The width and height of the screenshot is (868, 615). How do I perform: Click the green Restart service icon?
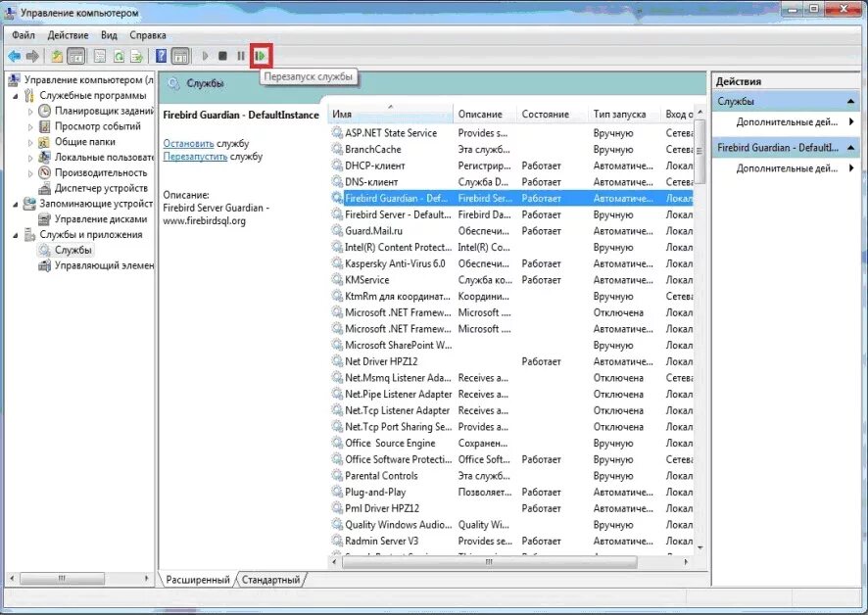[x=261, y=56]
